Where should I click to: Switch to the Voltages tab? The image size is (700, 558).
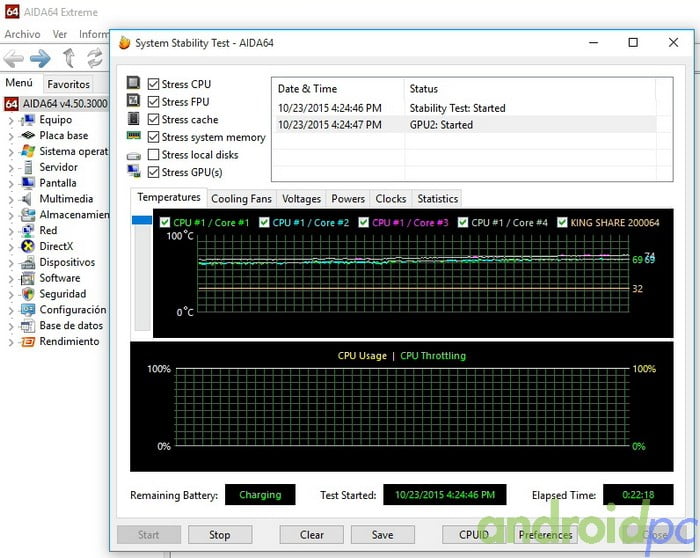pos(301,199)
